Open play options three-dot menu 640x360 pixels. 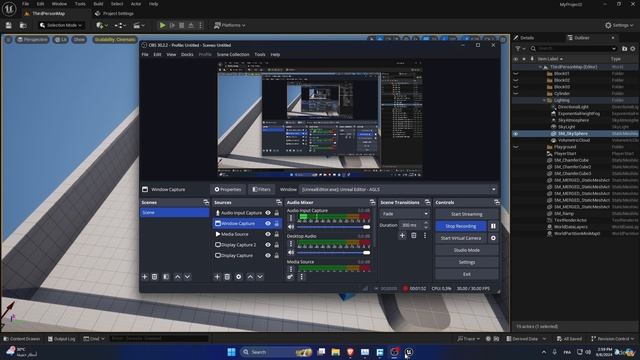[200, 25]
